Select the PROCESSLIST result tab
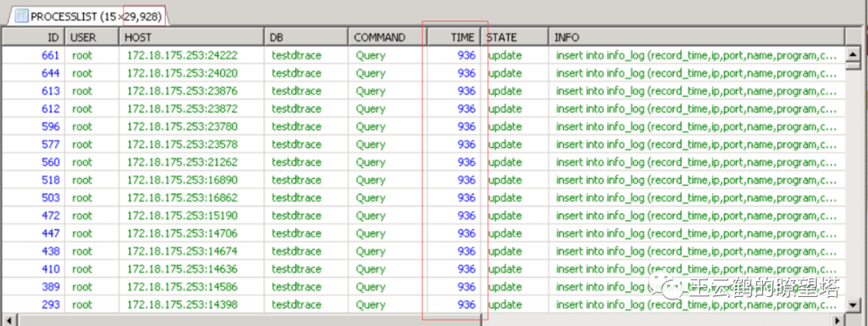 pos(88,16)
